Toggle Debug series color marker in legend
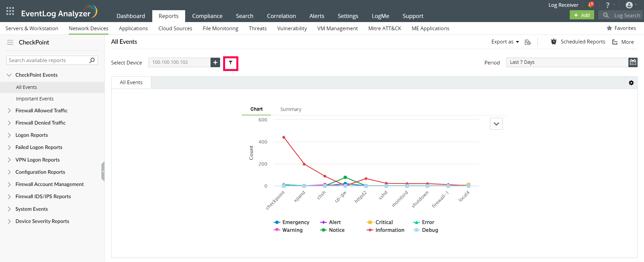Screen dimensions: 644x262 [416, 230]
